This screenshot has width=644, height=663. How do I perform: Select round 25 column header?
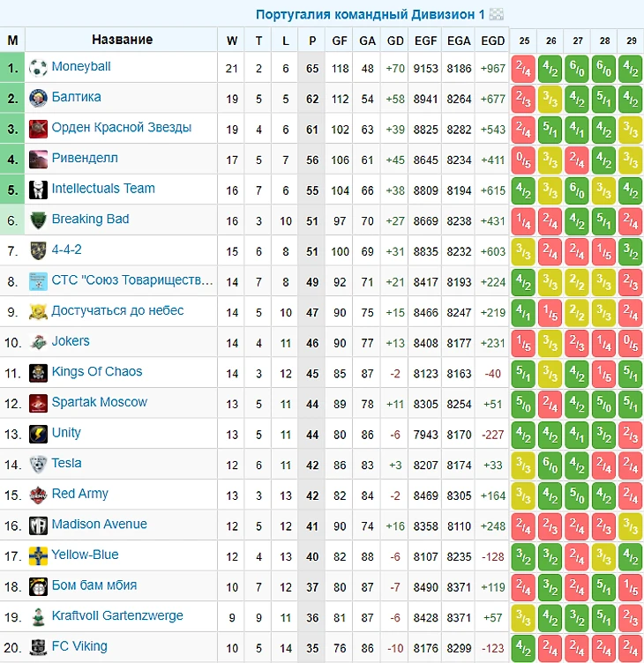(524, 41)
